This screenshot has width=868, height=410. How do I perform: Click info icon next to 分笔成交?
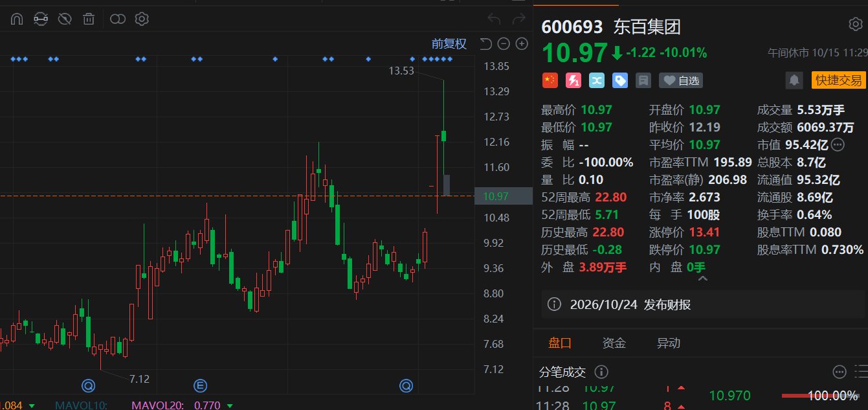(x=601, y=372)
